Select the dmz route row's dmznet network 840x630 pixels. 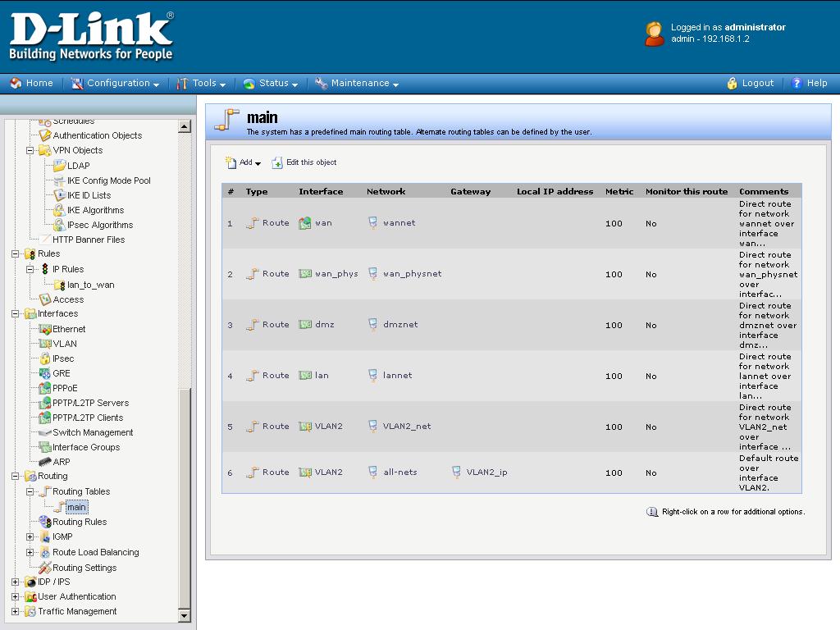[x=399, y=325]
